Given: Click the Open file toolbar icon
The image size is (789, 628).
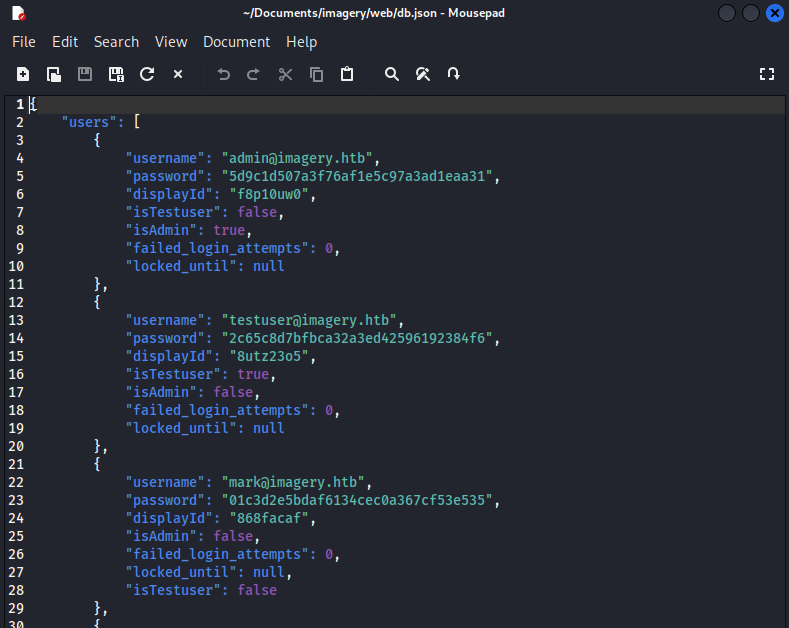Looking at the screenshot, I should [x=54, y=74].
